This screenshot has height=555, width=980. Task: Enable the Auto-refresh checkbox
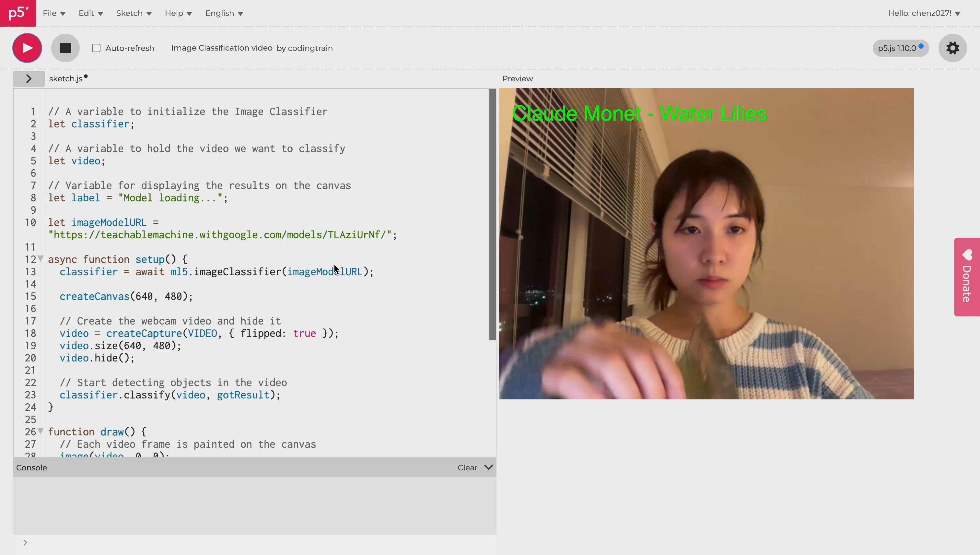click(96, 48)
